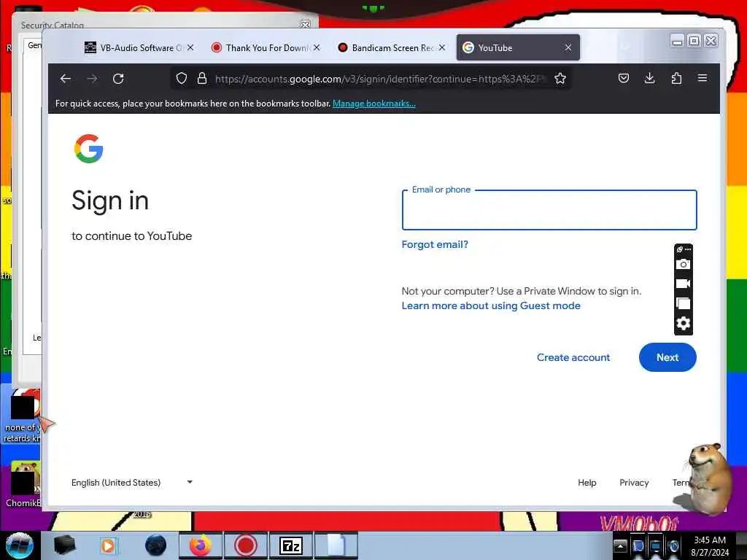Open the Help footer link

(x=587, y=483)
